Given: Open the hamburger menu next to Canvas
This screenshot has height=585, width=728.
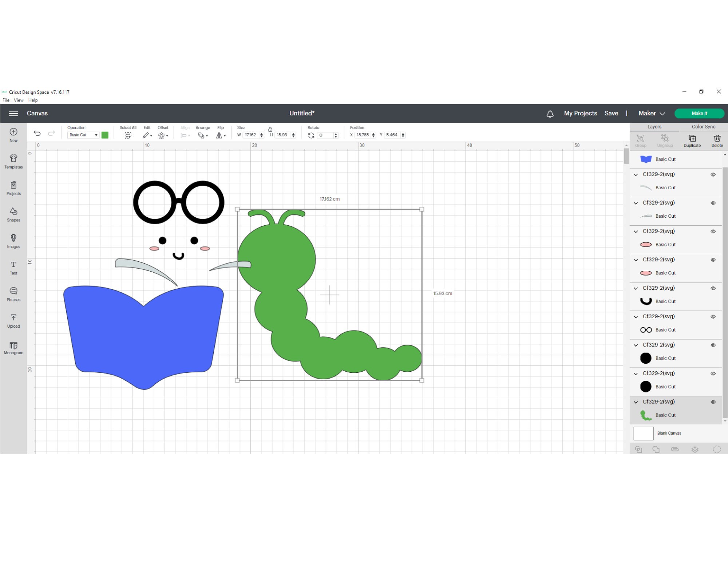Looking at the screenshot, I should [13, 113].
